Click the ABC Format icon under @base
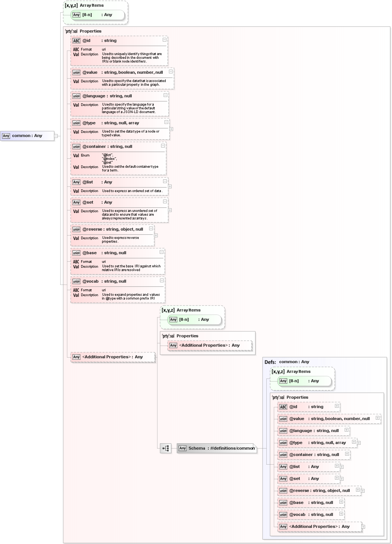This screenshot has width=392, height=544. tap(76, 262)
